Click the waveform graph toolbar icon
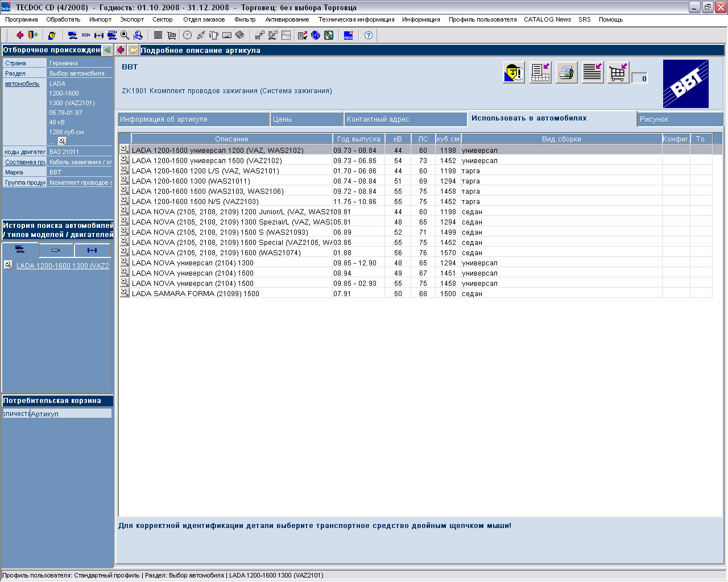The width and height of the screenshot is (728, 582). pos(286,35)
